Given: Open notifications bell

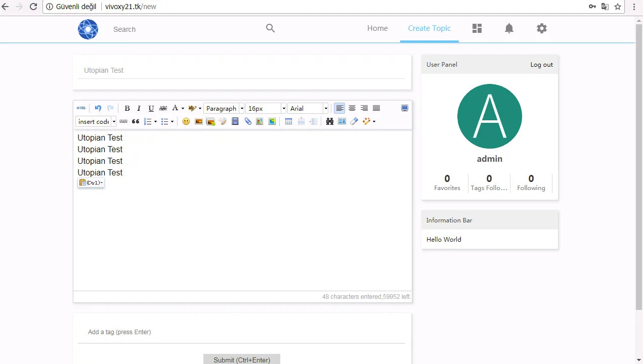Looking at the screenshot, I should coord(509,28).
